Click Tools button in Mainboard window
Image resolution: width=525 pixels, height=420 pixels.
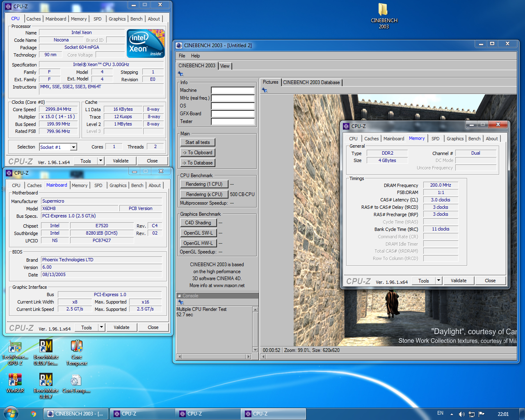(87, 327)
